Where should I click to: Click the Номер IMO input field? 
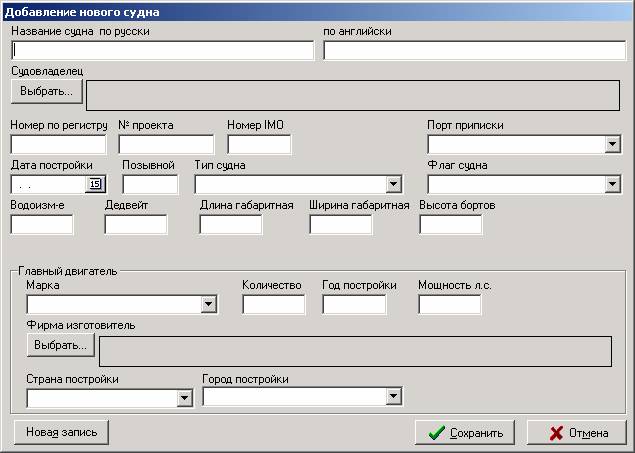click(x=259, y=144)
